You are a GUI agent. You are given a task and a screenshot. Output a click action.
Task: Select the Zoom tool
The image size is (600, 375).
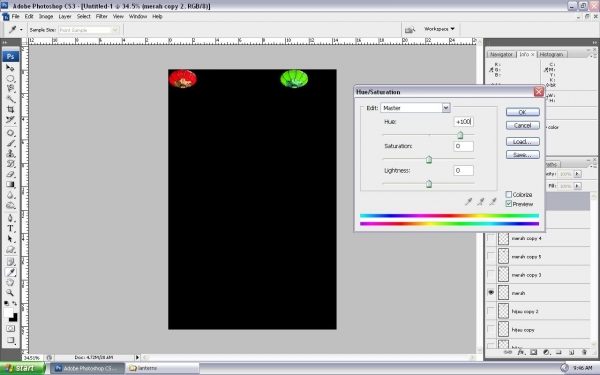[x=10, y=293]
